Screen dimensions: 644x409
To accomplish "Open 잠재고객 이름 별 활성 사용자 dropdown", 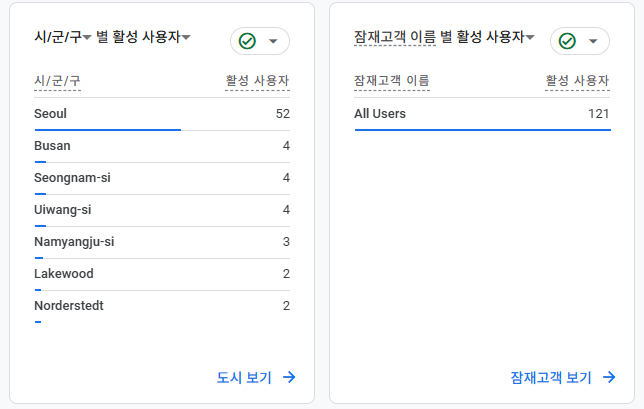I will coord(530,38).
